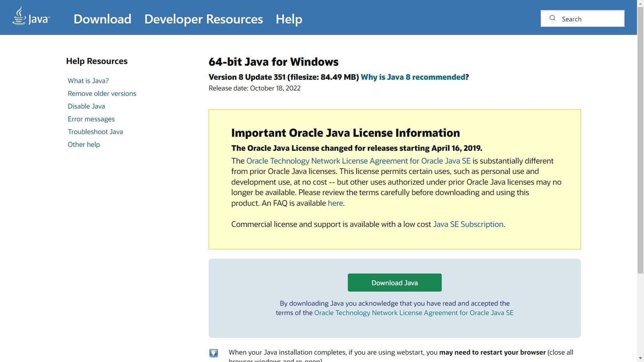
Task: Visit the Java SE Subscription link
Action: coord(468,224)
